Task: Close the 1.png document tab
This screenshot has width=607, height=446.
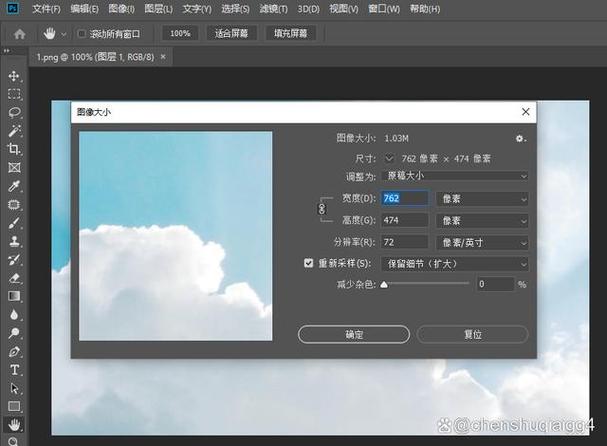Action: click(x=163, y=57)
